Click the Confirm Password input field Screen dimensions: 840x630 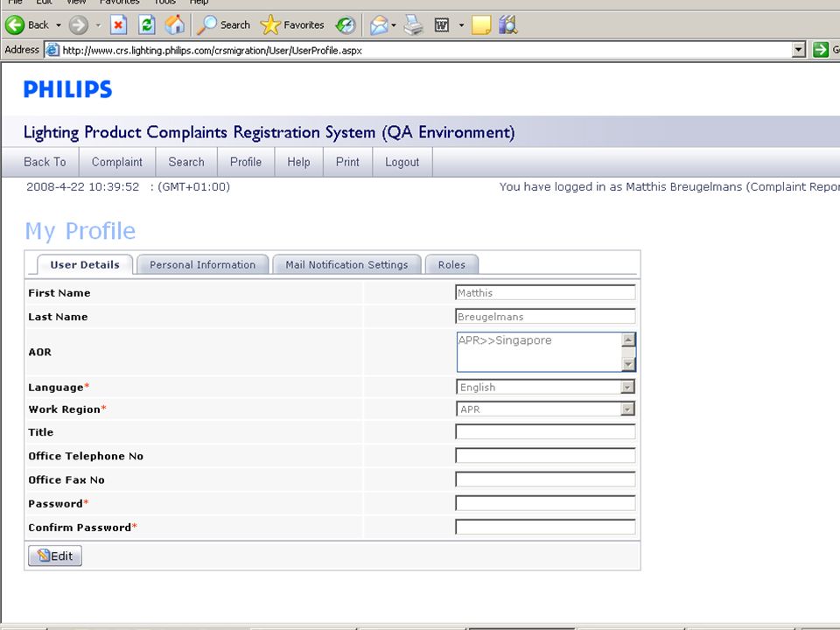[545, 527]
